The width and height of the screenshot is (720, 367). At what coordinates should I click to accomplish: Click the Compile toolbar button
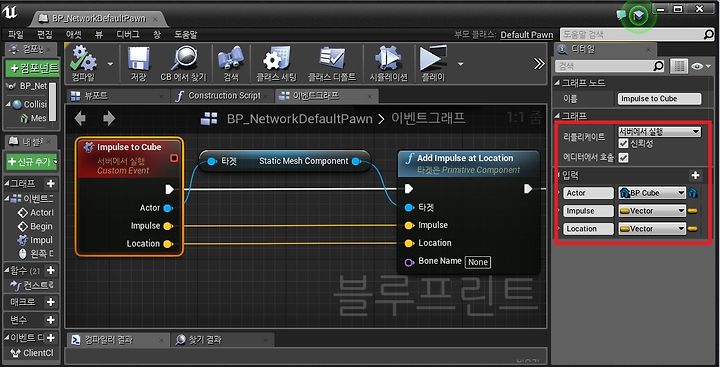coord(84,63)
